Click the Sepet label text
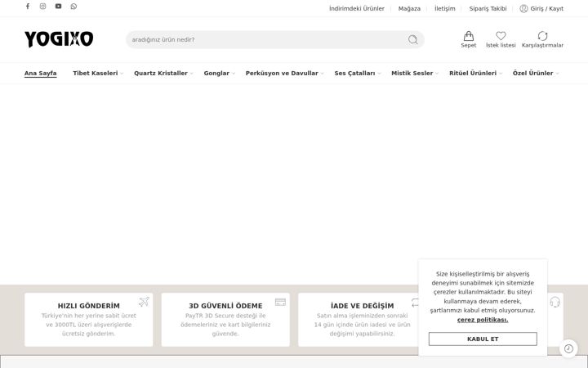Viewport: 588px width, 368px height. pos(469,45)
